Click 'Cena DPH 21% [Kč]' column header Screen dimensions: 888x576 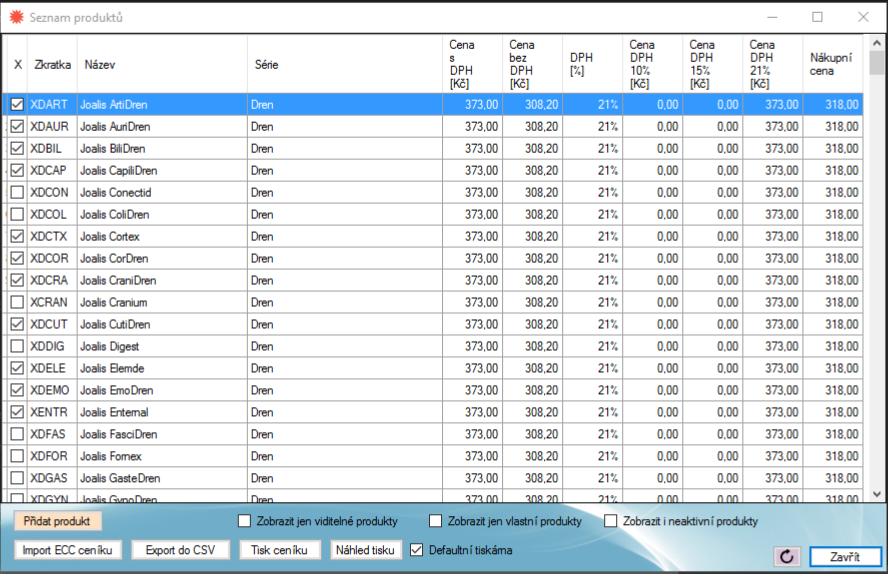coord(772,65)
